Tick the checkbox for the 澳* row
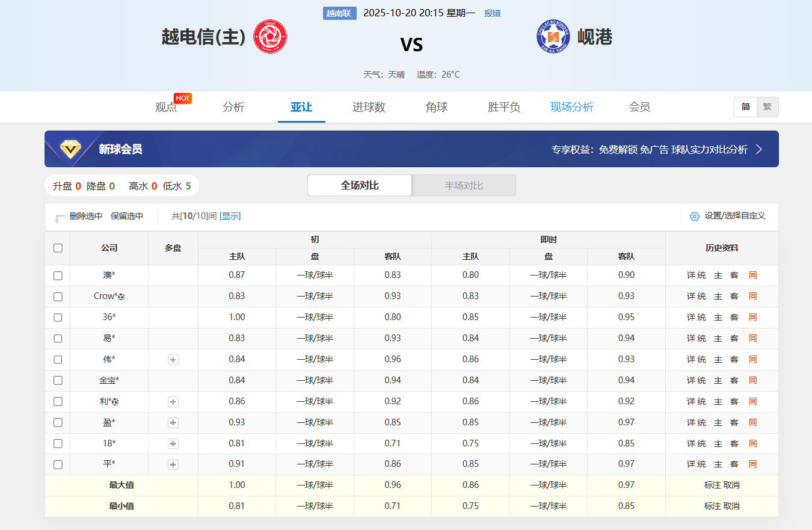Viewport: 812px width, 530px height. click(58, 276)
